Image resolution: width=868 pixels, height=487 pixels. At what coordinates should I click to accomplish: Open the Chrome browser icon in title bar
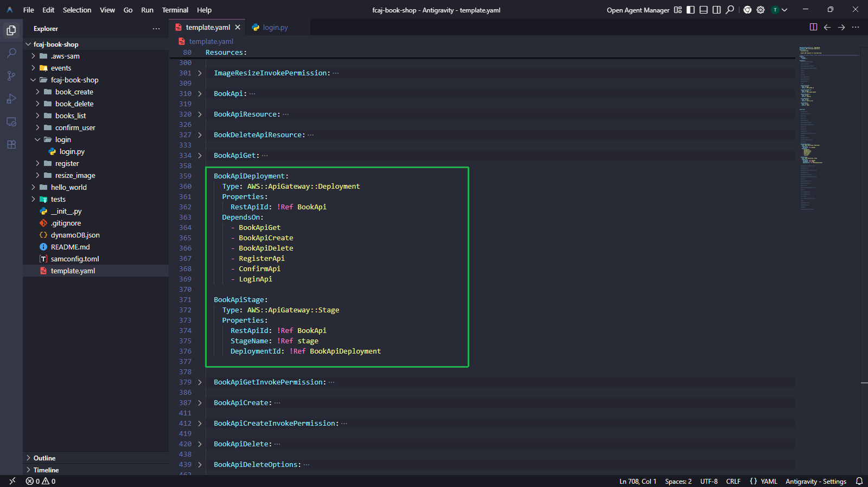pyautogui.click(x=748, y=10)
